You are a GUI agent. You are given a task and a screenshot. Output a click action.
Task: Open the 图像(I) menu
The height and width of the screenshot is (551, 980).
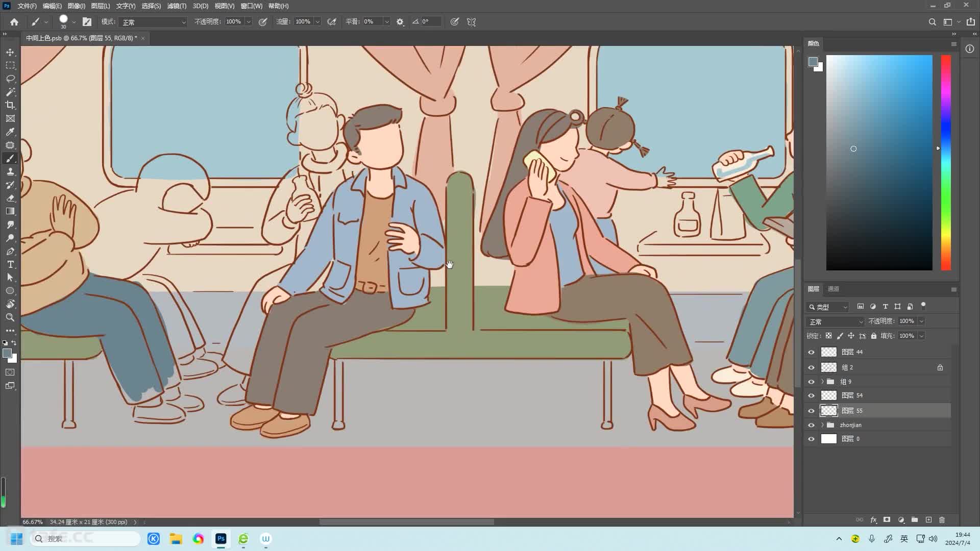point(77,6)
